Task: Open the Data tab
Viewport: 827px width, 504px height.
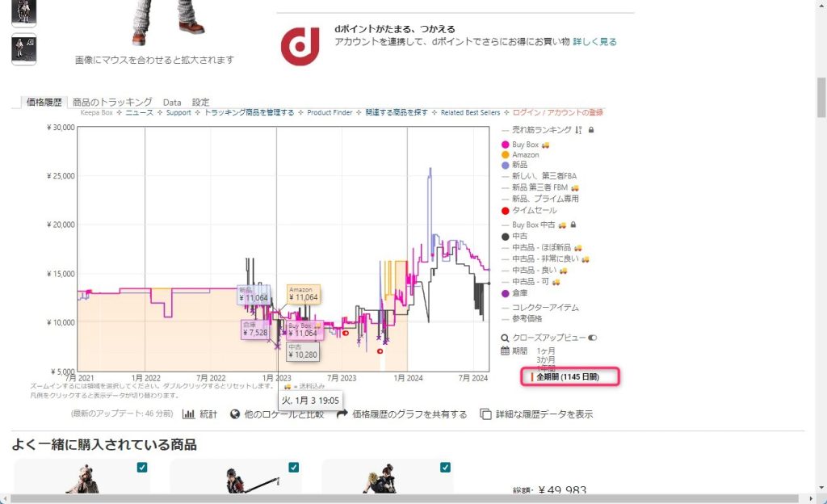Action: coord(172,103)
